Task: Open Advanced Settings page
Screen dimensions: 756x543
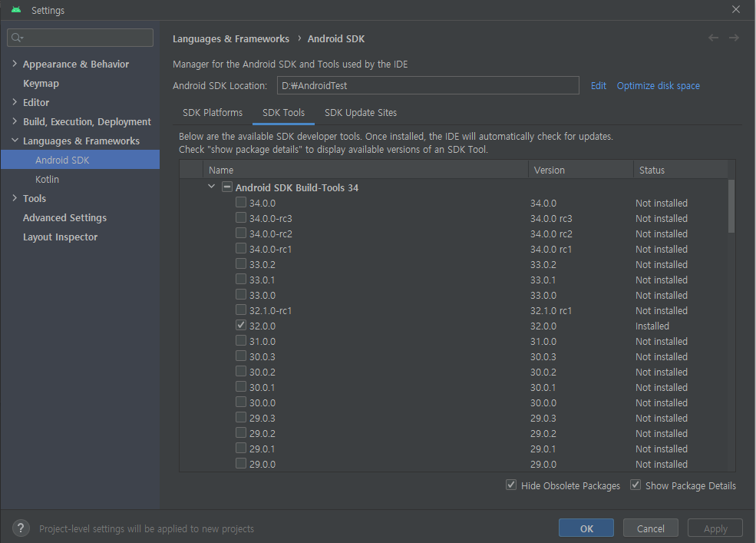Action: [x=64, y=217]
